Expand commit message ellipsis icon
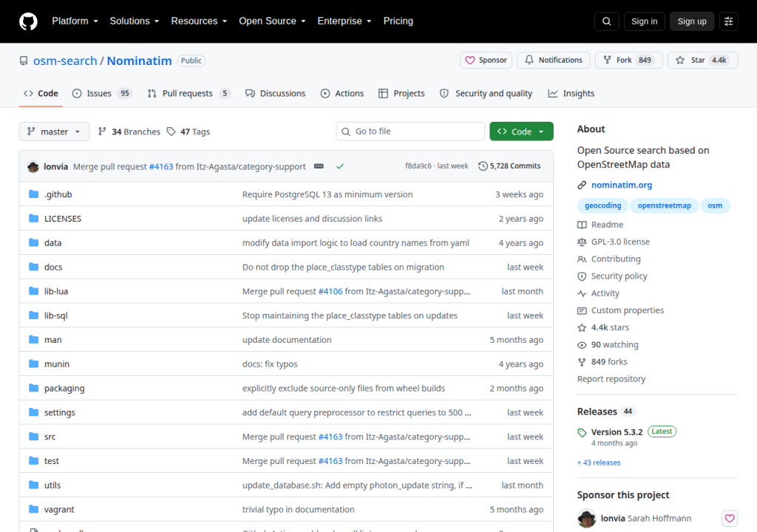757x532 pixels. point(319,166)
